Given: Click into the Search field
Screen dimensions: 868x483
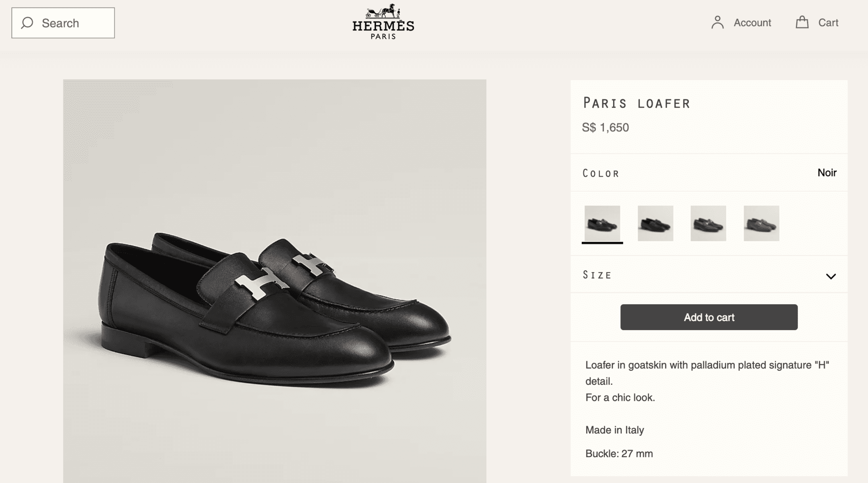Looking at the screenshot, I should (x=63, y=23).
